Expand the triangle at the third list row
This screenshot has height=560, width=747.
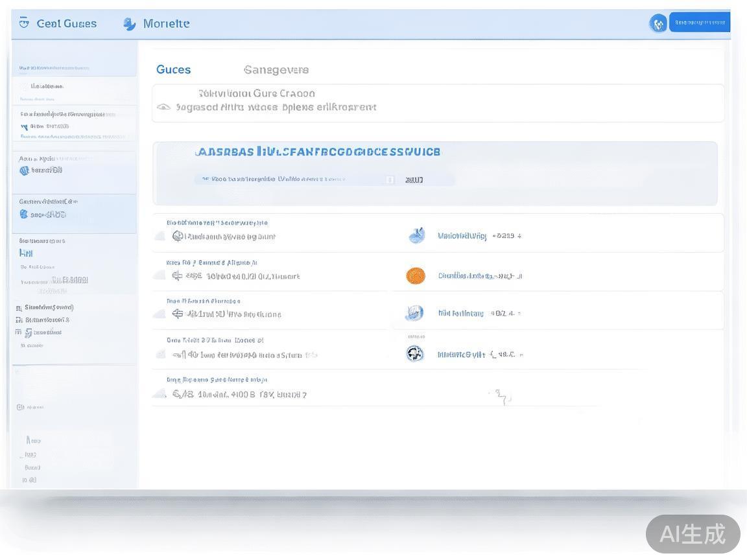pos(159,314)
